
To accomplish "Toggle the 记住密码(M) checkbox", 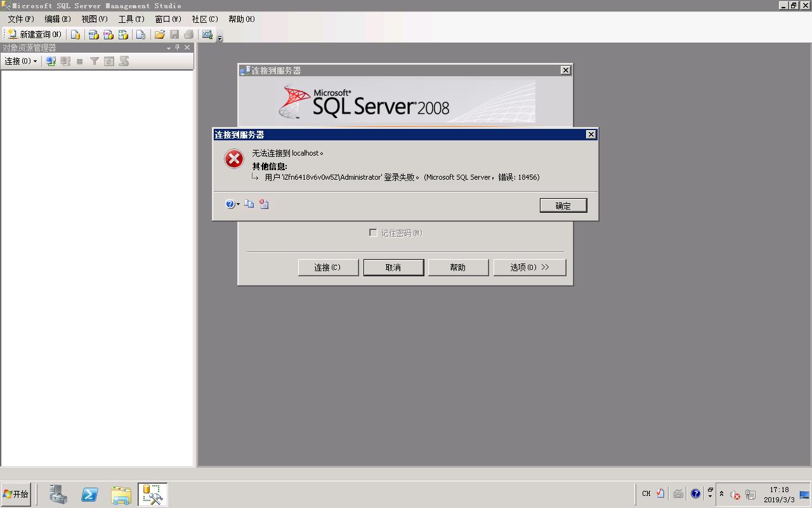I will [x=373, y=233].
